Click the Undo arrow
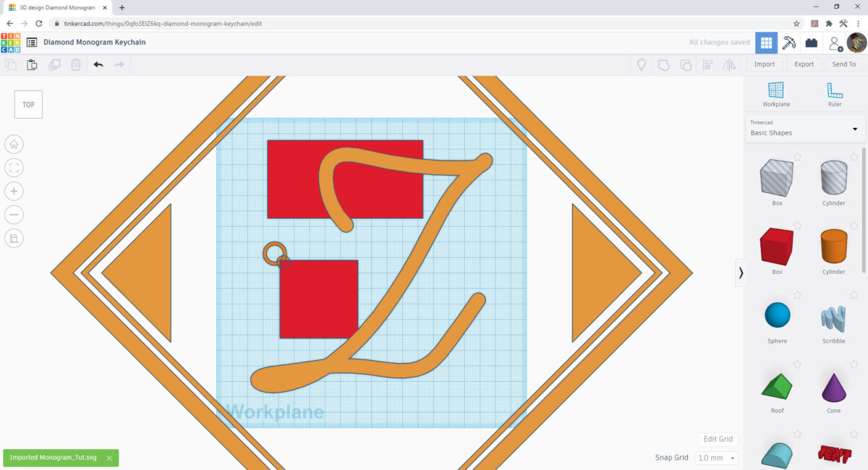 pos(99,64)
